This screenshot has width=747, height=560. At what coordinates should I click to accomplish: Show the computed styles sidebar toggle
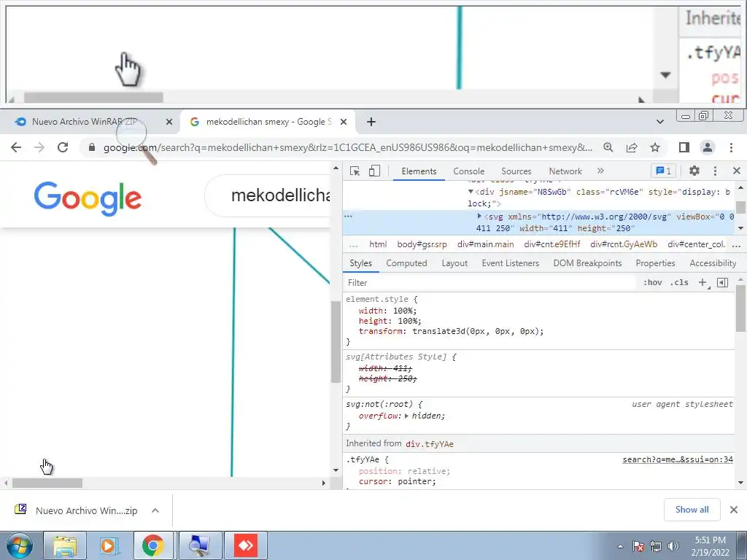(x=722, y=282)
